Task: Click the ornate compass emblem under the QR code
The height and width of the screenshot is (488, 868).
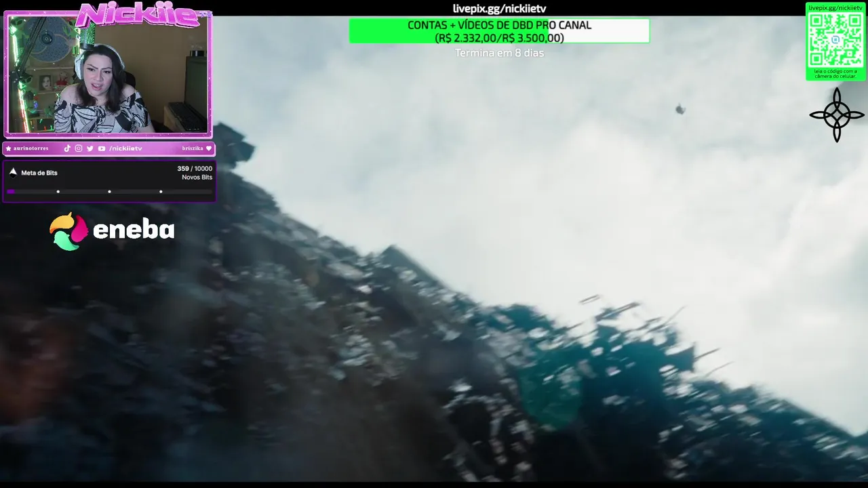Action: pos(837,115)
